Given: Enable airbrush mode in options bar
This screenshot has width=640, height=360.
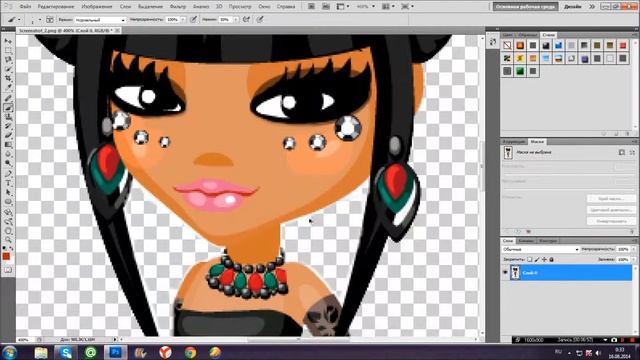Looking at the screenshot, I should (x=247, y=20).
